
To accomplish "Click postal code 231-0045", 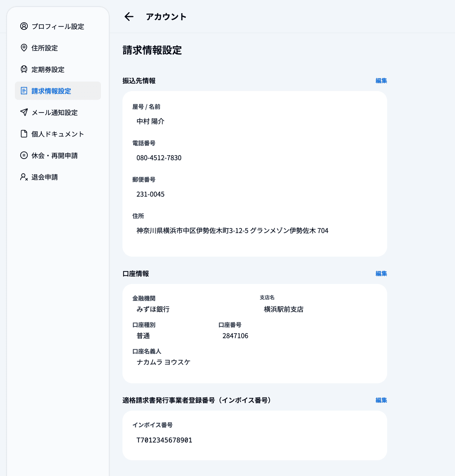I will [151, 194].
